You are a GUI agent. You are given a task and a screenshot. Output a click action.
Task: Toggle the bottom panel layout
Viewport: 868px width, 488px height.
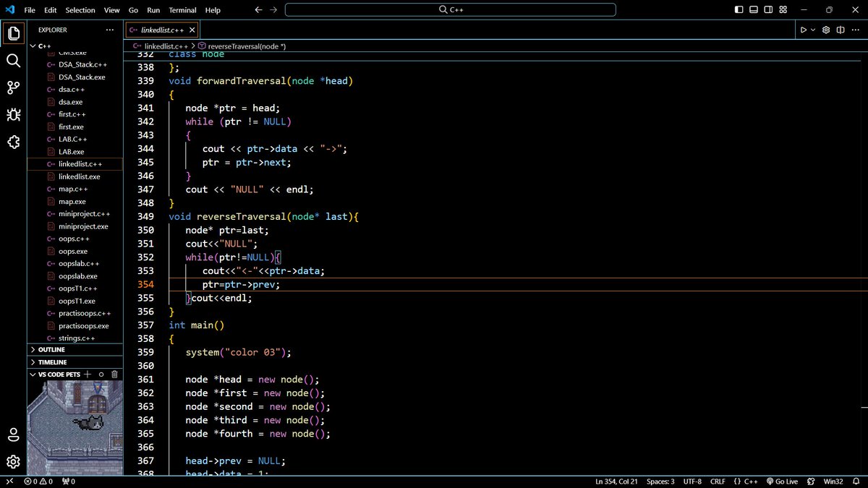point(754,10)
